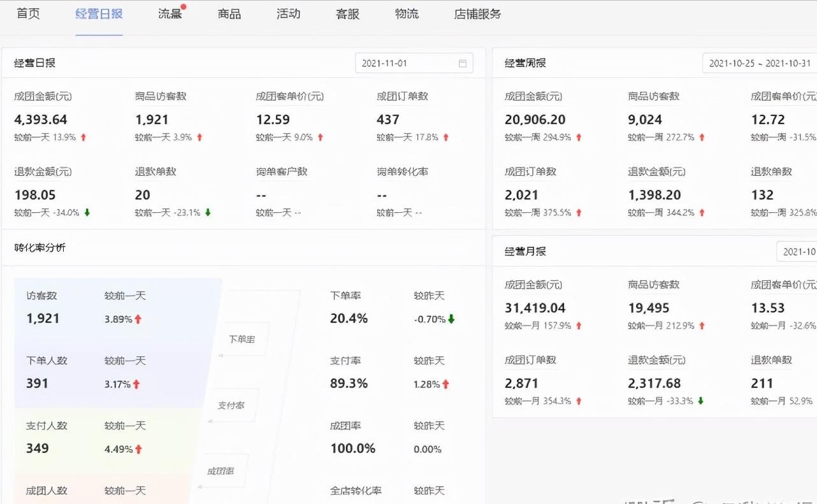
Task: Open the monthly report 2021-10 date picker
Action: pos(797,251)
